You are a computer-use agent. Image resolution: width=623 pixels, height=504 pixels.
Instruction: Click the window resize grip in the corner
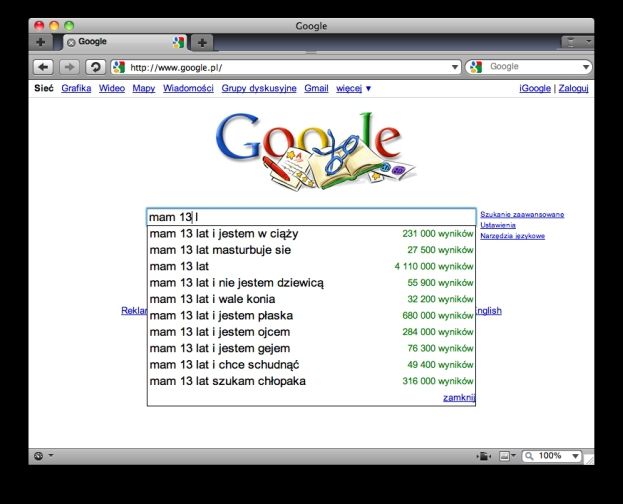(x=590, y=459)
